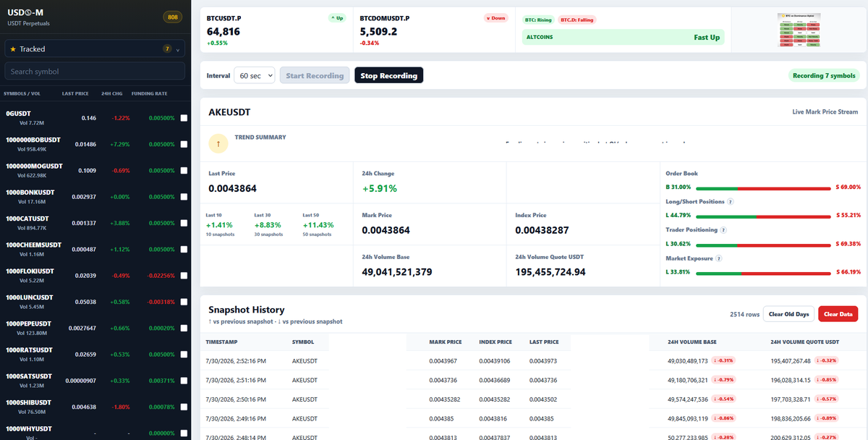Click the Last 30 +8.83% value
Viewport: 868px width, 440px height.
(x=268, y=225)
